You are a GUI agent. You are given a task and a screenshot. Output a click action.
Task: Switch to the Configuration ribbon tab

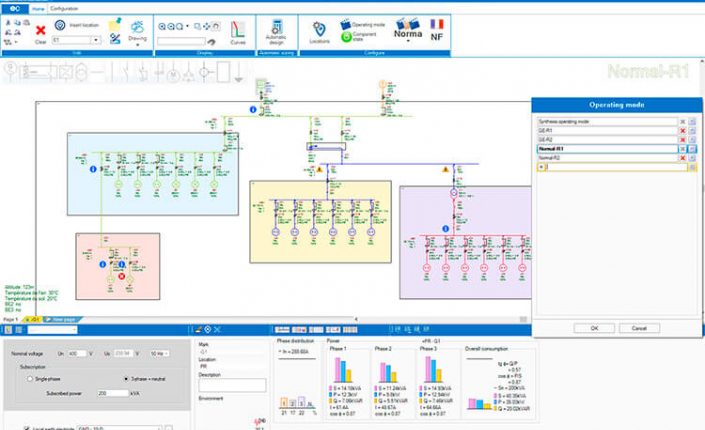click(64, 9)
